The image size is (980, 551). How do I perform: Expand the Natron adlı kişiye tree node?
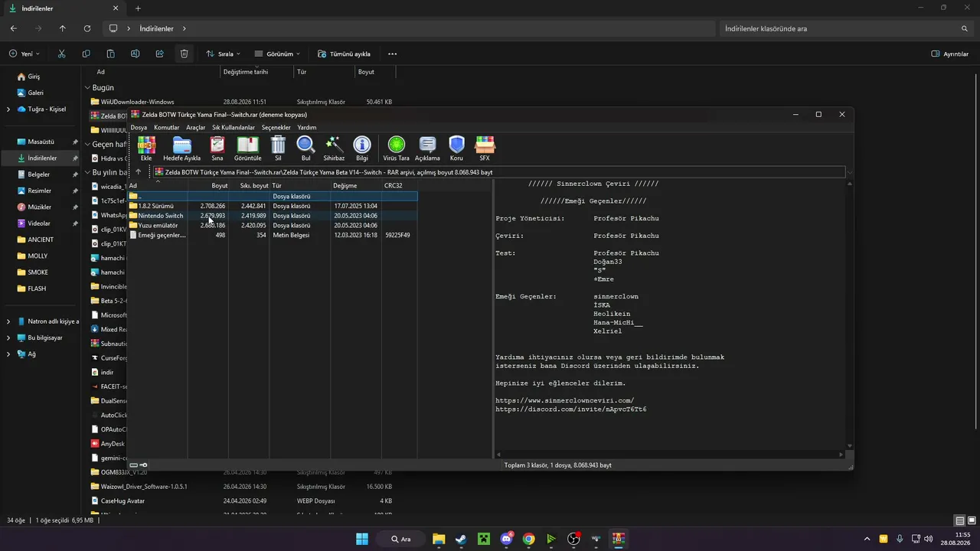pyautogui.click(x=8, y=321)
